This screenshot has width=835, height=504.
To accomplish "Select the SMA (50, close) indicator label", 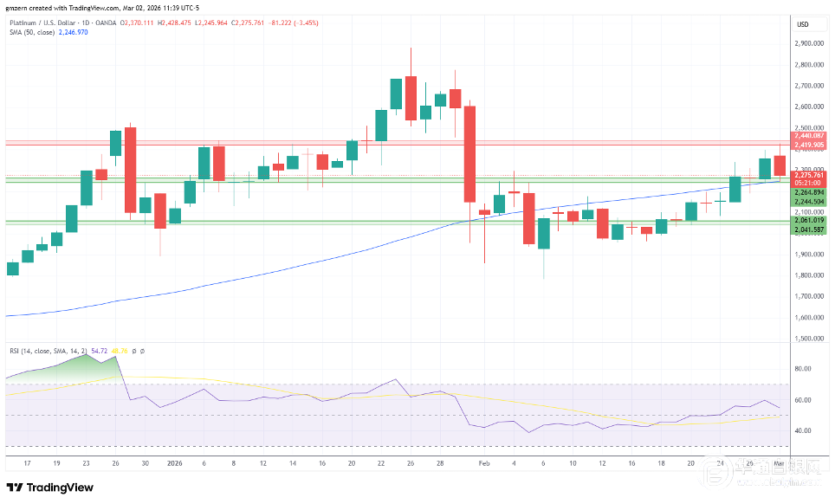I will click(x=31, y=32).
